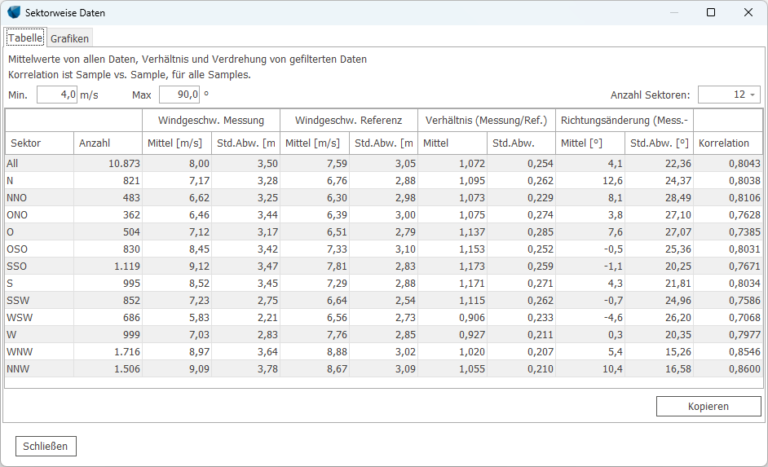The width and height of the screenshot is (768, 467).
Task: Click the Verhältnis (Messung/Ref.) header group
Action: click(484, 120)
